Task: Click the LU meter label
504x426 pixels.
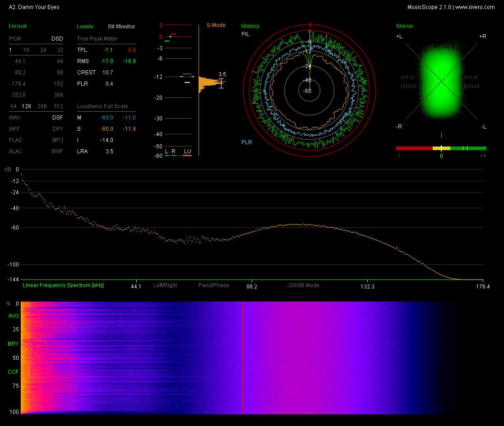Action: (x=187, y=151)
